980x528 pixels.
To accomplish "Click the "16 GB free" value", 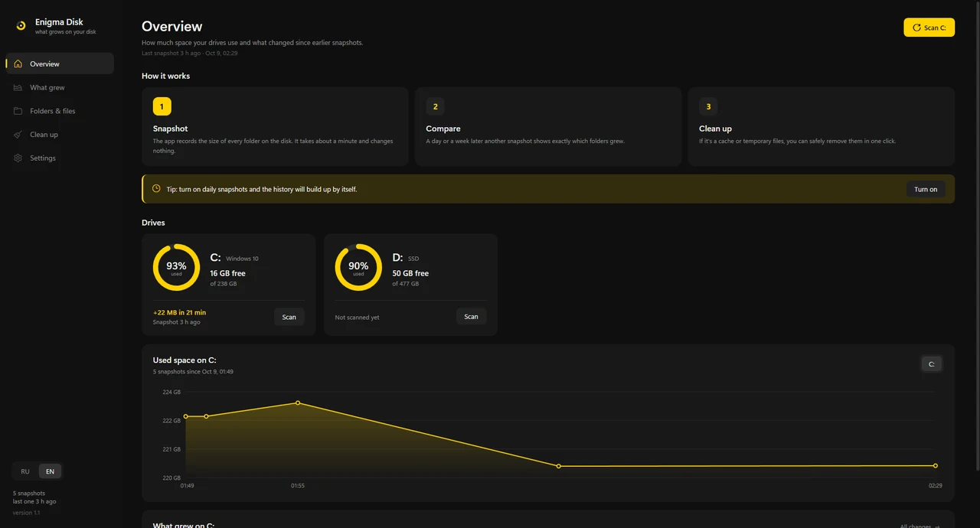I will tap(227, 273).
